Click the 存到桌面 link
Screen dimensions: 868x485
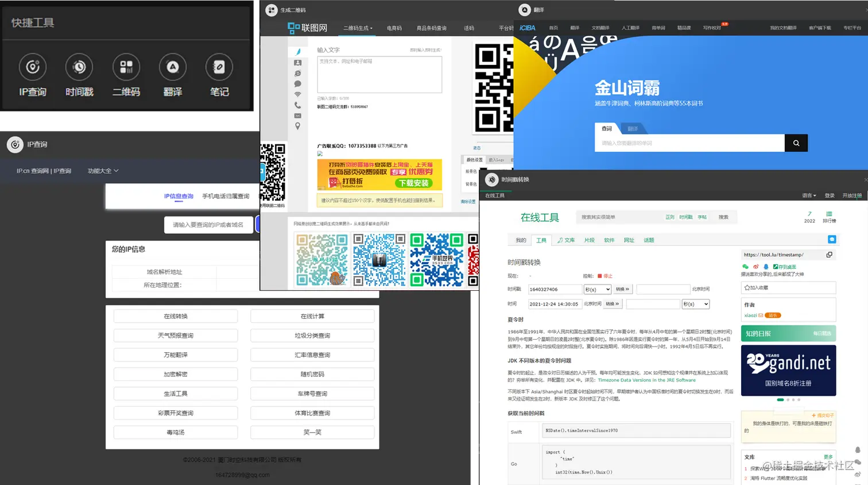coord(785,267)
